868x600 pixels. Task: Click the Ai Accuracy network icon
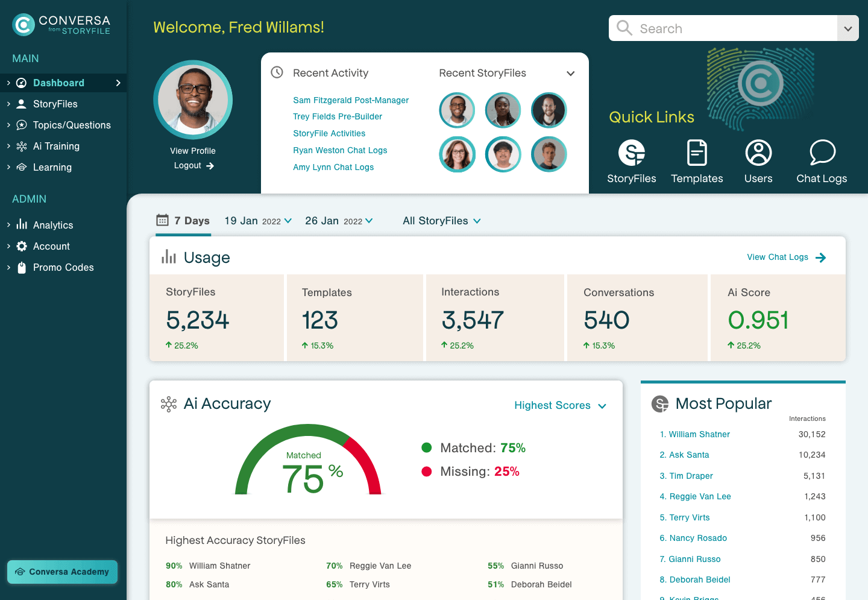point(169,404)
